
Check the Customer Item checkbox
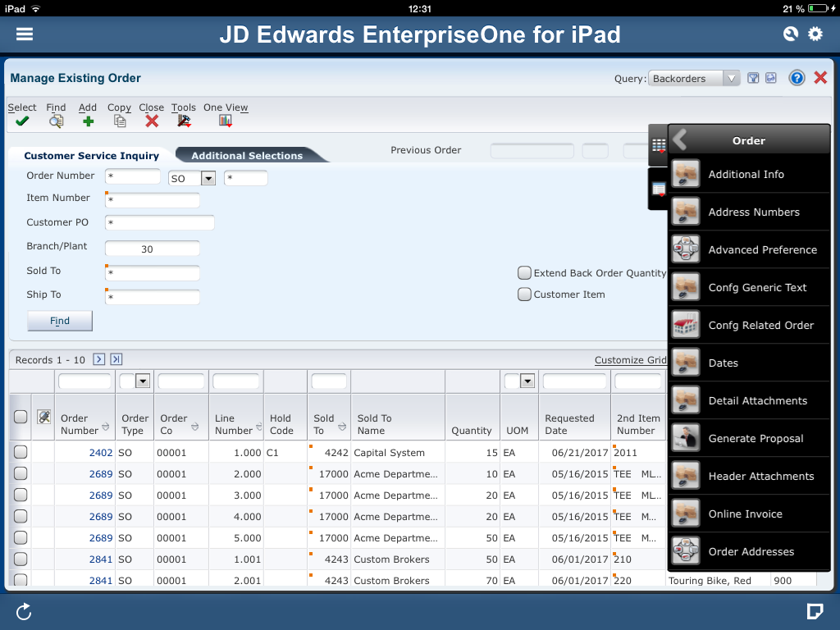pyautogui.click(x=524, y=294)
